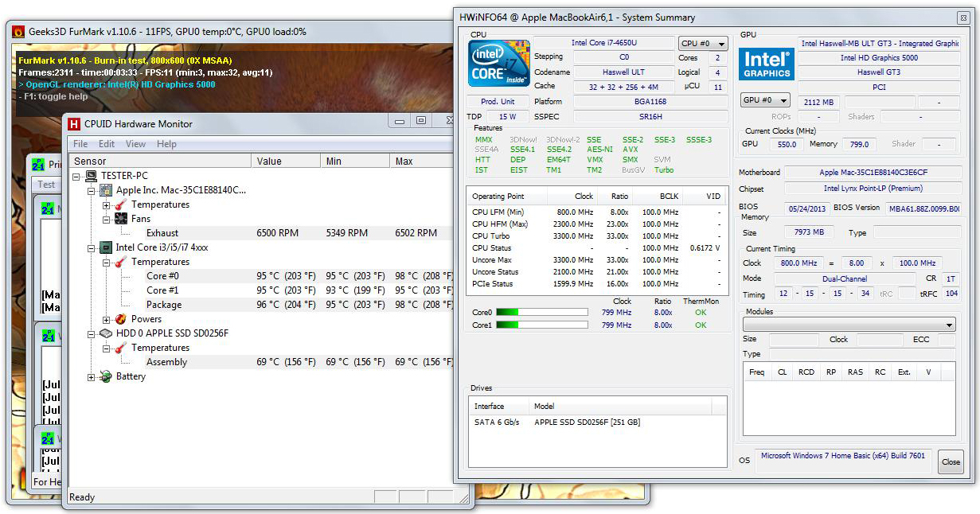Click the HDD 0 drive icon in HWMonitor
This screenshot has height=514, width=980.
[x=106, y=333]
